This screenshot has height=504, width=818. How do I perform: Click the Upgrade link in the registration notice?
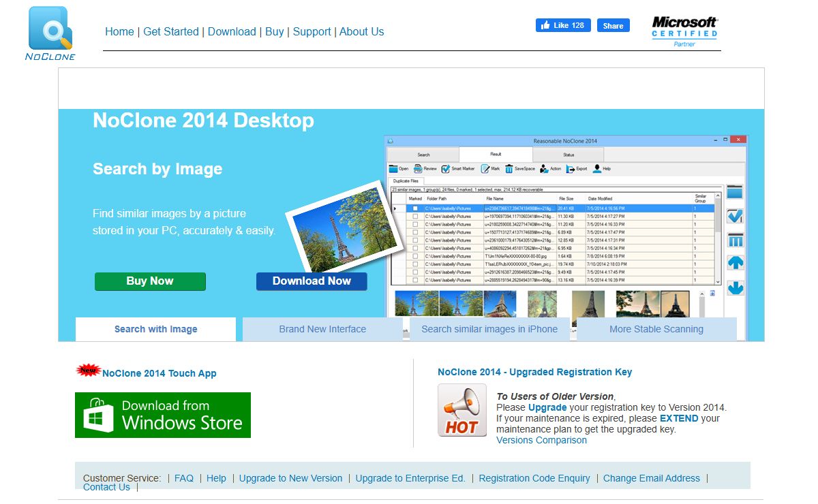[547, 407]
